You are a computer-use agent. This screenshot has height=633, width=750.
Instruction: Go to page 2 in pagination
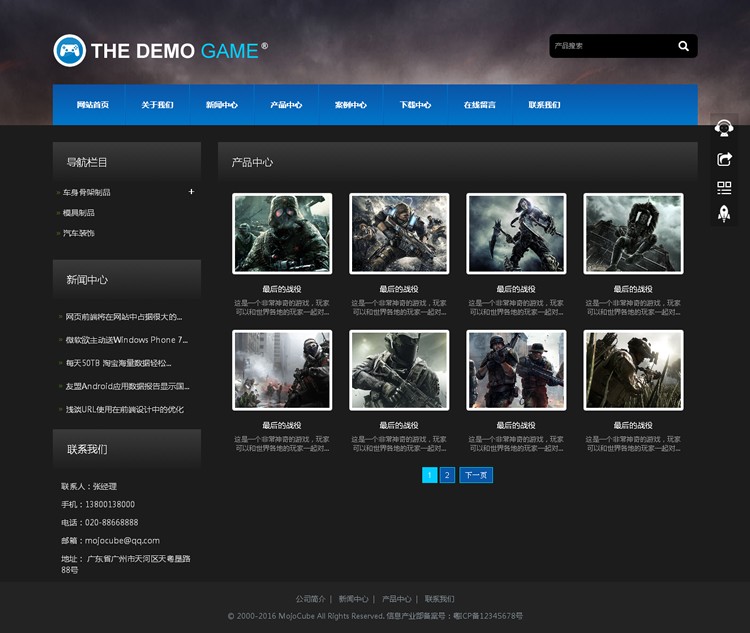[x=447, y=475]
